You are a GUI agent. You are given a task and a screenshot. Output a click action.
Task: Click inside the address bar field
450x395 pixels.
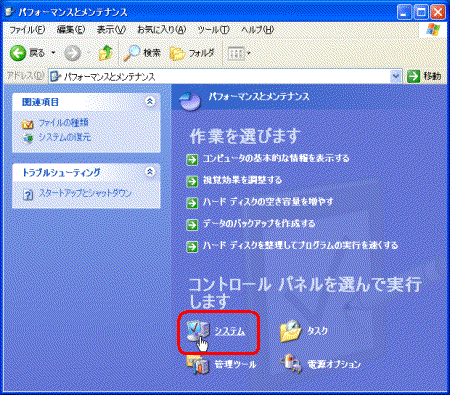tap(220, 77)
